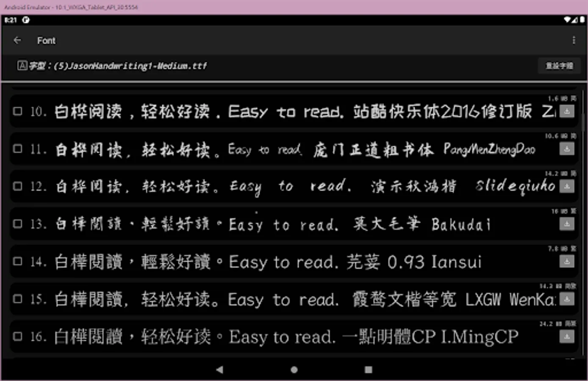Check the box for font 13
Viewport: 588px width, 381px height.
(x=18, y=224)
